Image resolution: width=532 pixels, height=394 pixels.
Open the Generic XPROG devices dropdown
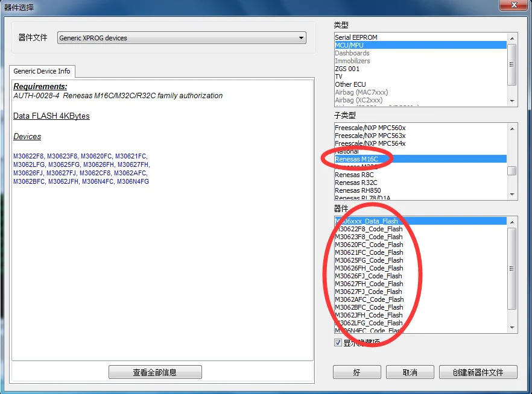point(302,37)
